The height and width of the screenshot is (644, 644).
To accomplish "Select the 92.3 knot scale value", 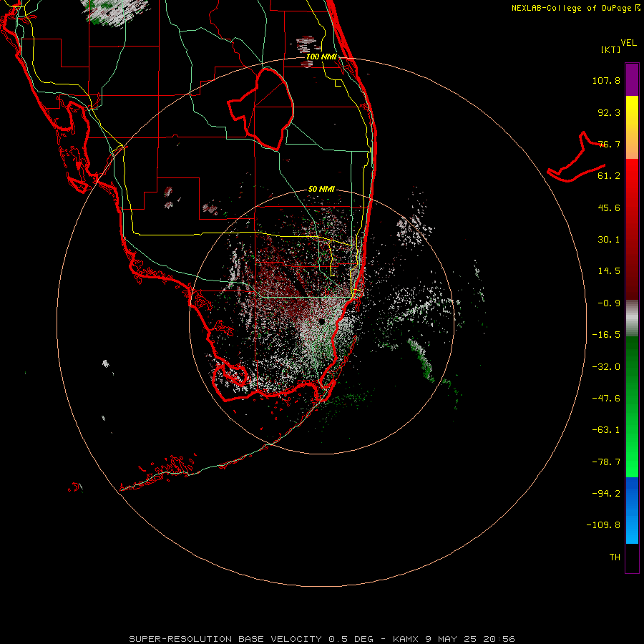I will [x=609, y=112].
